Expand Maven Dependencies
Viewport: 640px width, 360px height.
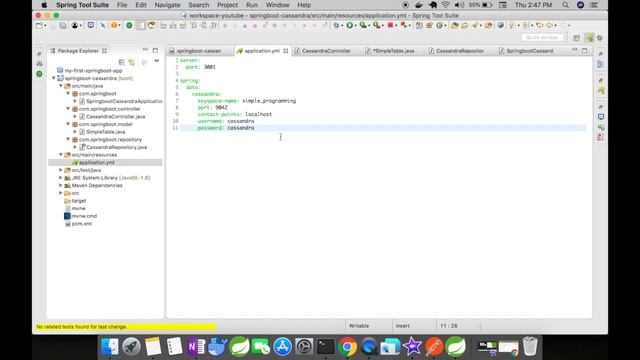(x=61, y=185)
